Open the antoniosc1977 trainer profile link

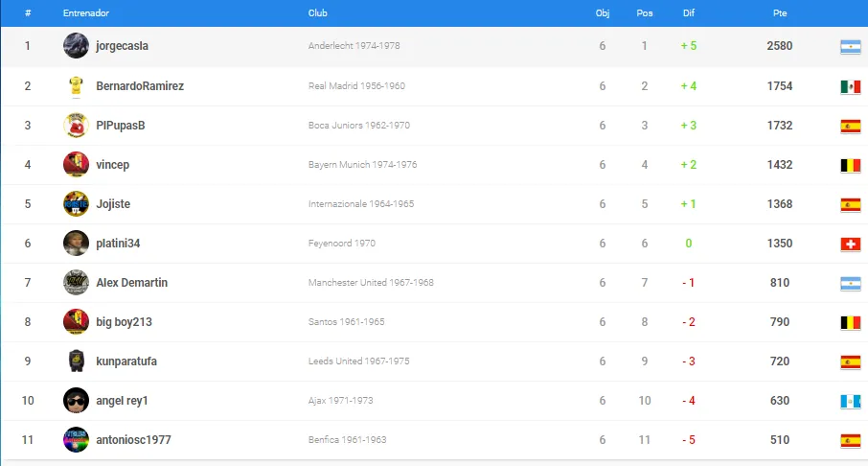(x=133, y=440)
